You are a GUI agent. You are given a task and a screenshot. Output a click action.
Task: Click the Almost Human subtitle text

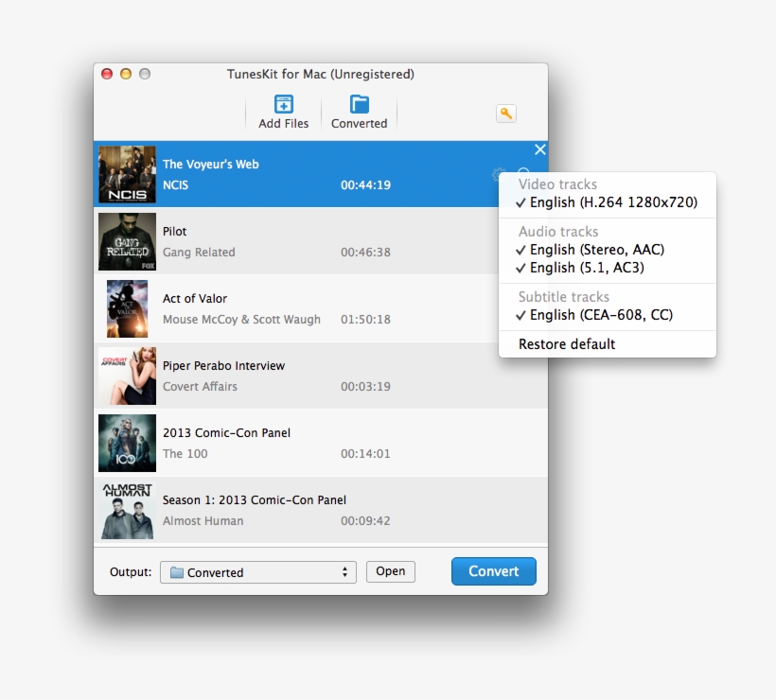(x=203, y=521)
